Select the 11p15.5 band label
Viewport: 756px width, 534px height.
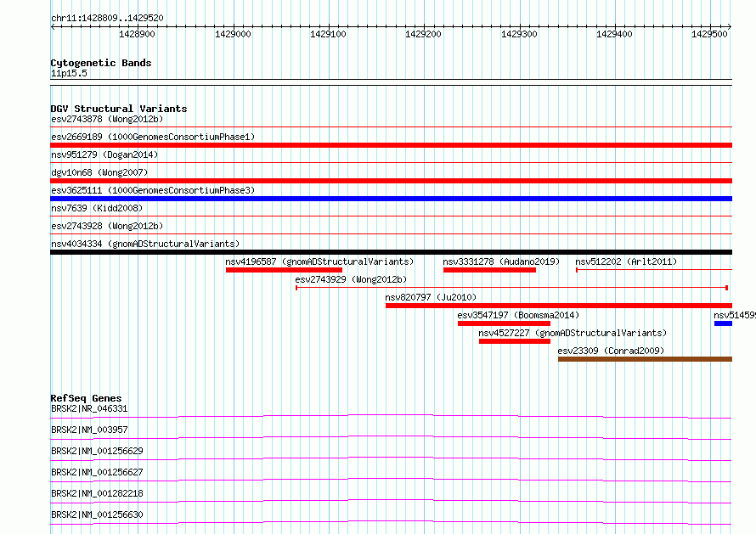(69, 73)
